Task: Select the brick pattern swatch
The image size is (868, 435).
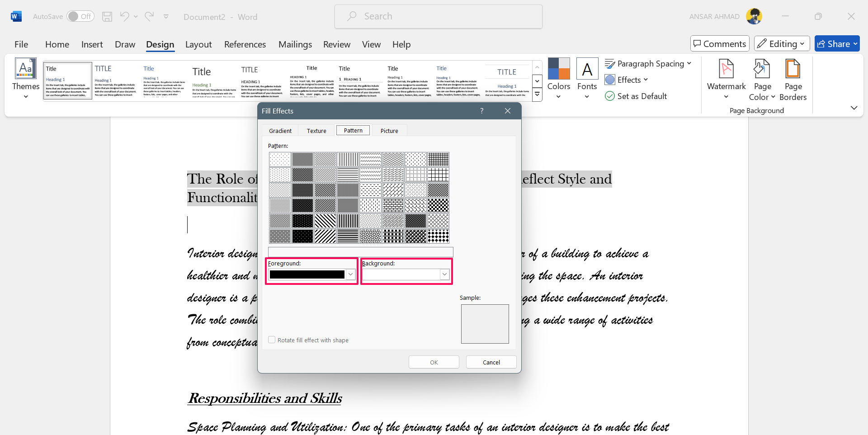Action: point(393,205)
